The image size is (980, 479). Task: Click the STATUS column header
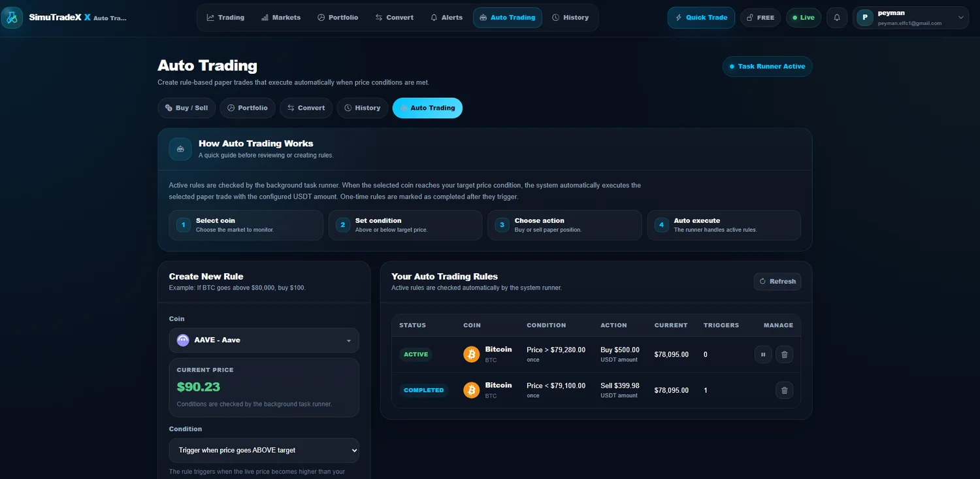tap(412, 325)
